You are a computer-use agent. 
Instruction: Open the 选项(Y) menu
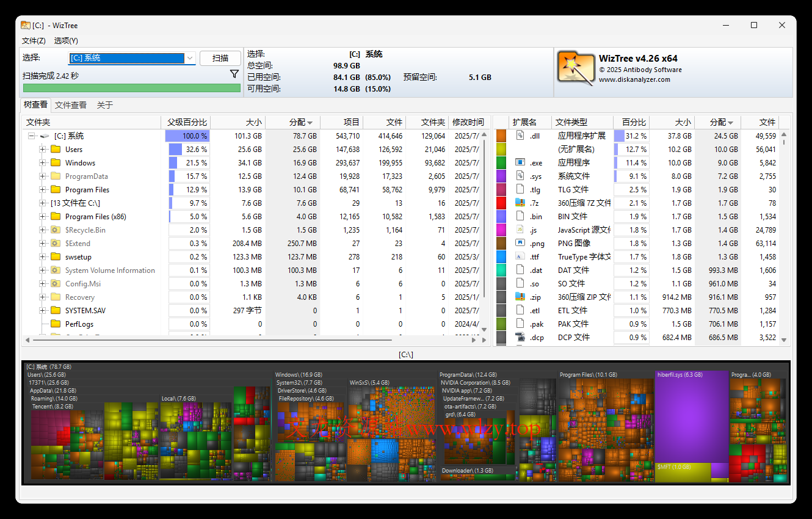coord(66,40)
